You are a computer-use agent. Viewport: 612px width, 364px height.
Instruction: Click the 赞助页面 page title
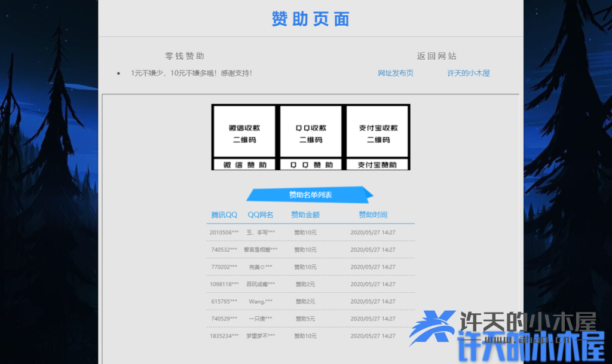point(311,19)
